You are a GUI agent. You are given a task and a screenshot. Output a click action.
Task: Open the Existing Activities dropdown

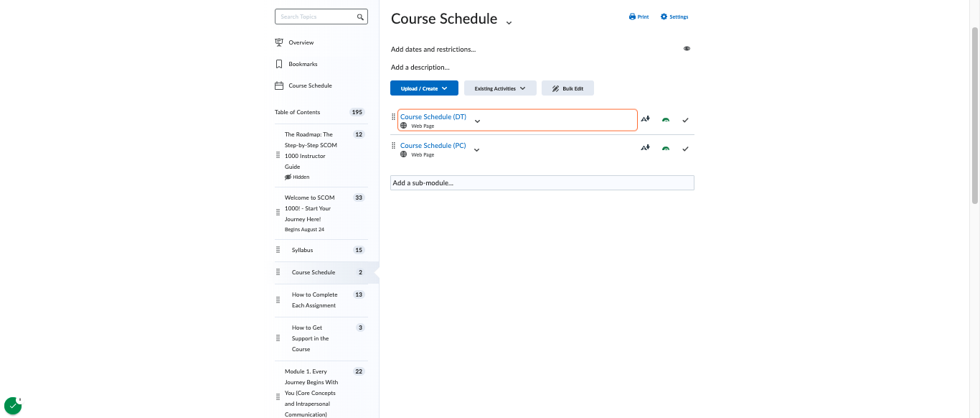[500, 88]
